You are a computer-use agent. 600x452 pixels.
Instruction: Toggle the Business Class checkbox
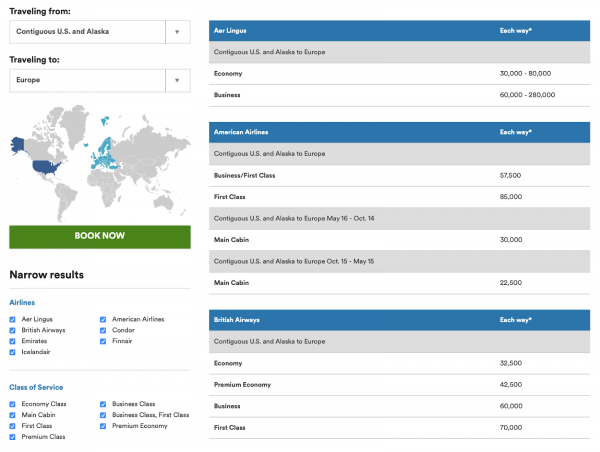pyautogui.click(x=104, y=404)
